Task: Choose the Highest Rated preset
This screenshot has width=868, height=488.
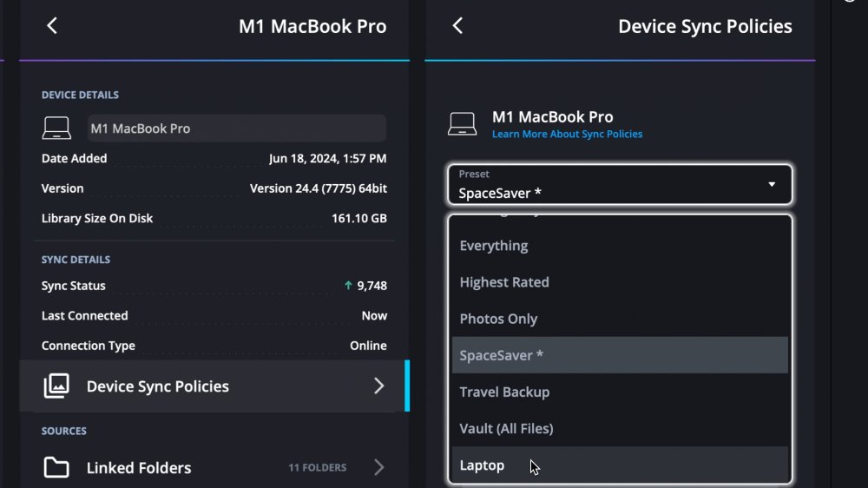Action: tap(504, 282)
